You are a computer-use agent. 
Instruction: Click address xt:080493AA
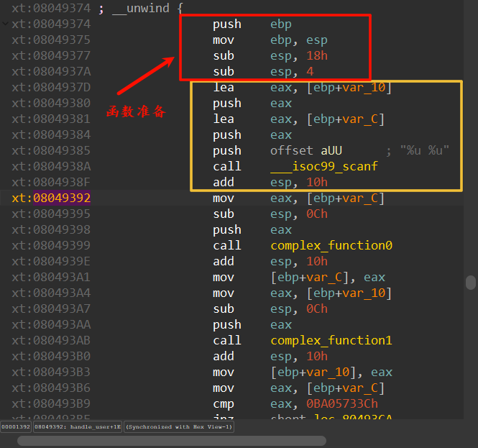point(51,325)
